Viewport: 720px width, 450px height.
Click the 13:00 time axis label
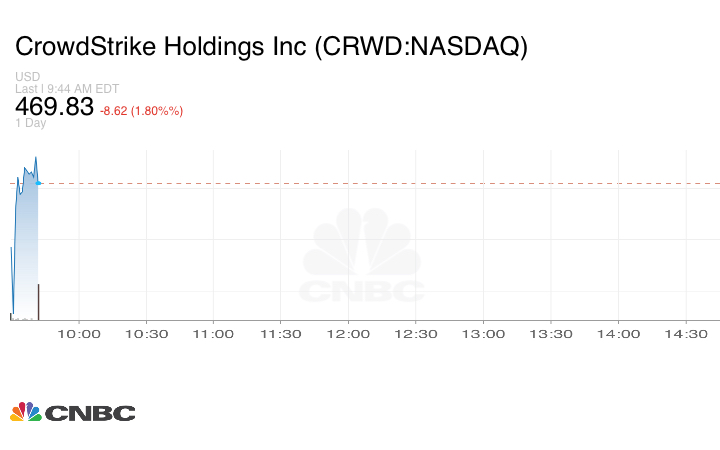[483, 334]
